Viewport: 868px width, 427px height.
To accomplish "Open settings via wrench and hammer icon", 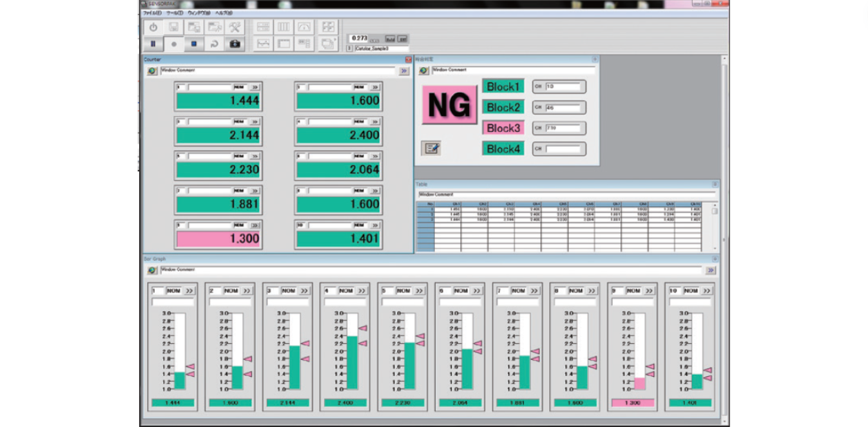I will click(235, 27).
